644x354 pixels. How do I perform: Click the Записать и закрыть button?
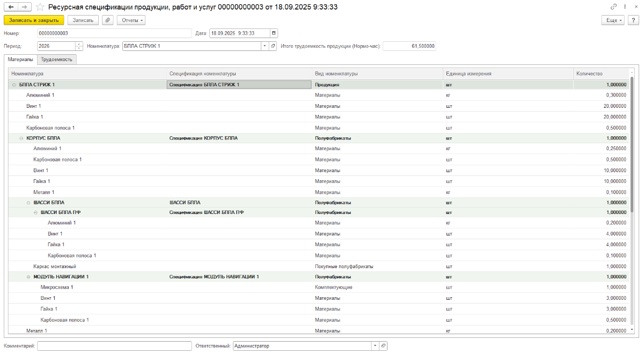coord(34,20)
